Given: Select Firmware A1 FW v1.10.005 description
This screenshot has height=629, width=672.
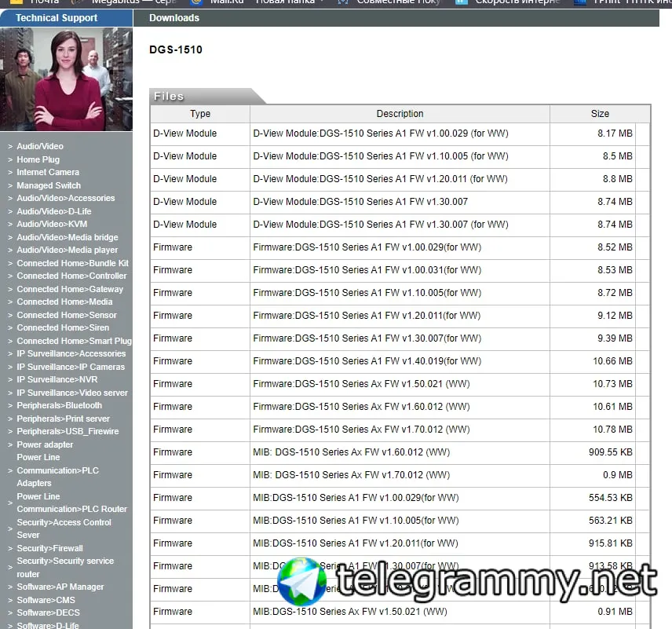Looking at the screenshot, I should pyautogui.click(x=367, y=292).
